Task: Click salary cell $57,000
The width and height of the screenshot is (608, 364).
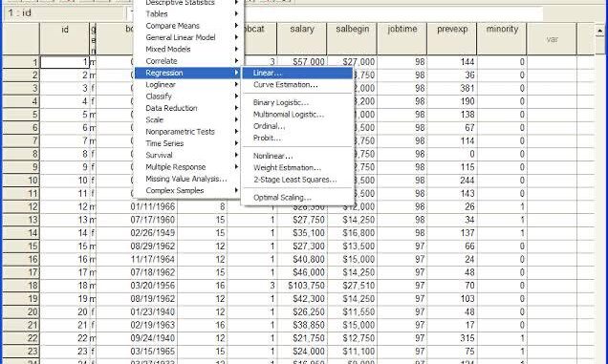Action: tap(302, 62)
